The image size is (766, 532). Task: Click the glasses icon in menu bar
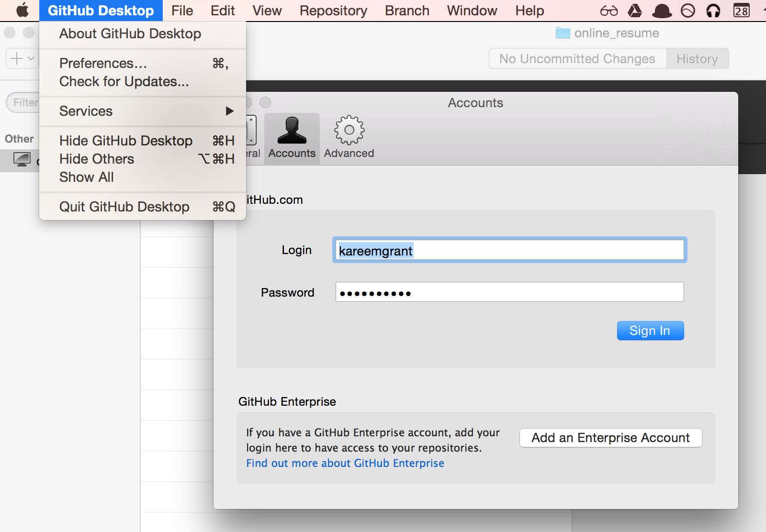(609, 11)
